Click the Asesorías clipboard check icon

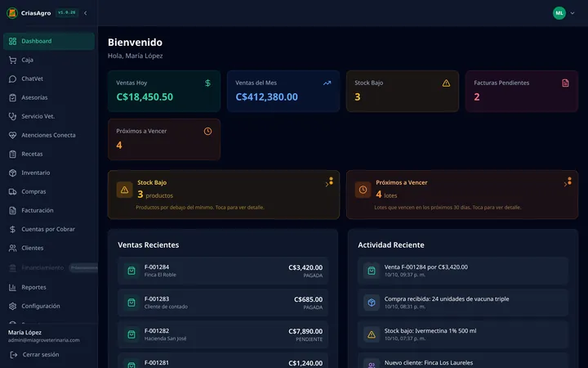[x=13, y=97]
